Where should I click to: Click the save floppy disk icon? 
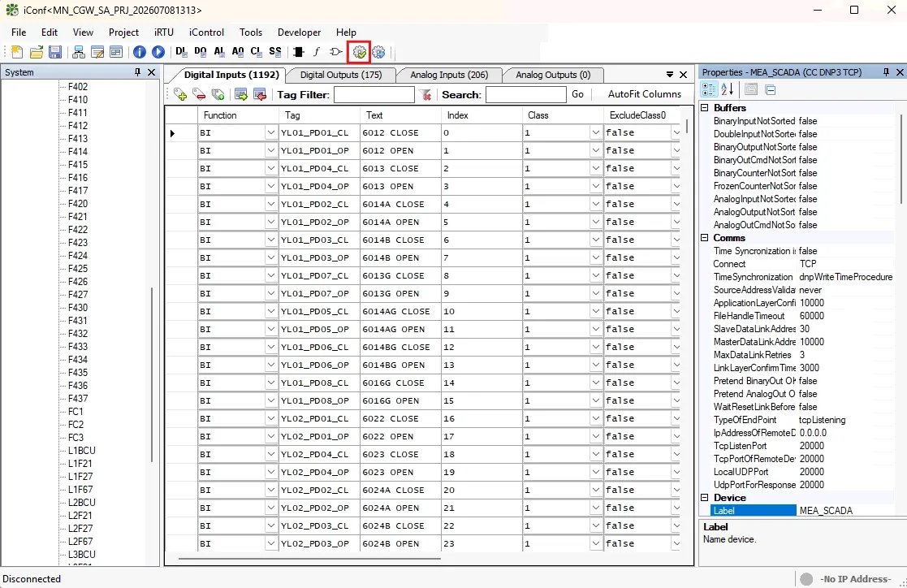(55, 52)
